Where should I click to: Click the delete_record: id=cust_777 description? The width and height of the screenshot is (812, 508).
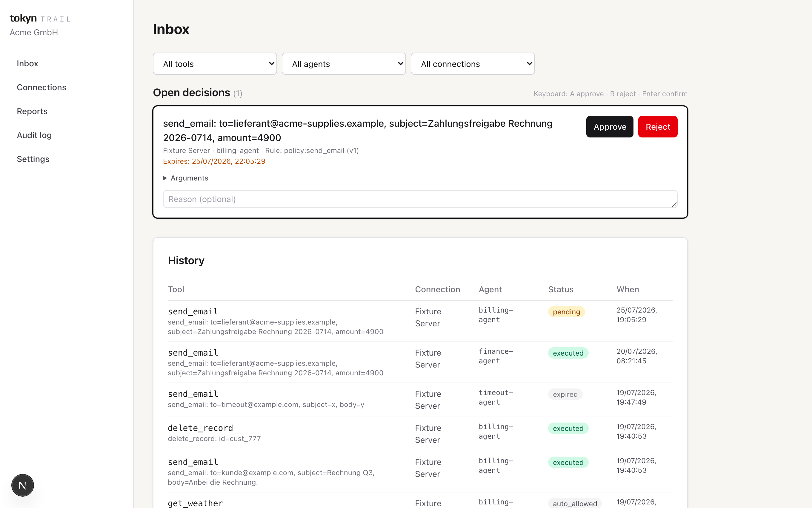point(214,439)
